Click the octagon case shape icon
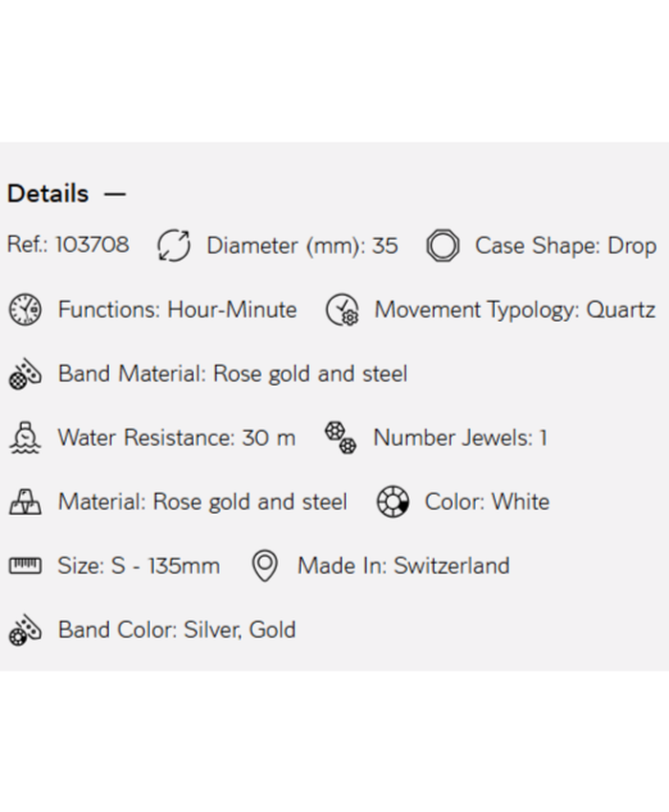This screenshot has width=669, height=812. tap(442, 246)
